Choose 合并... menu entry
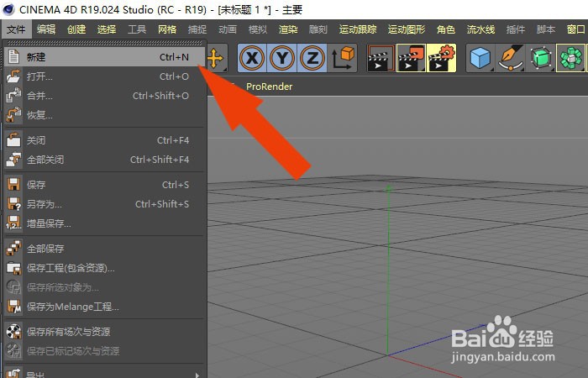The image size is (588, 378). [105, 96]
